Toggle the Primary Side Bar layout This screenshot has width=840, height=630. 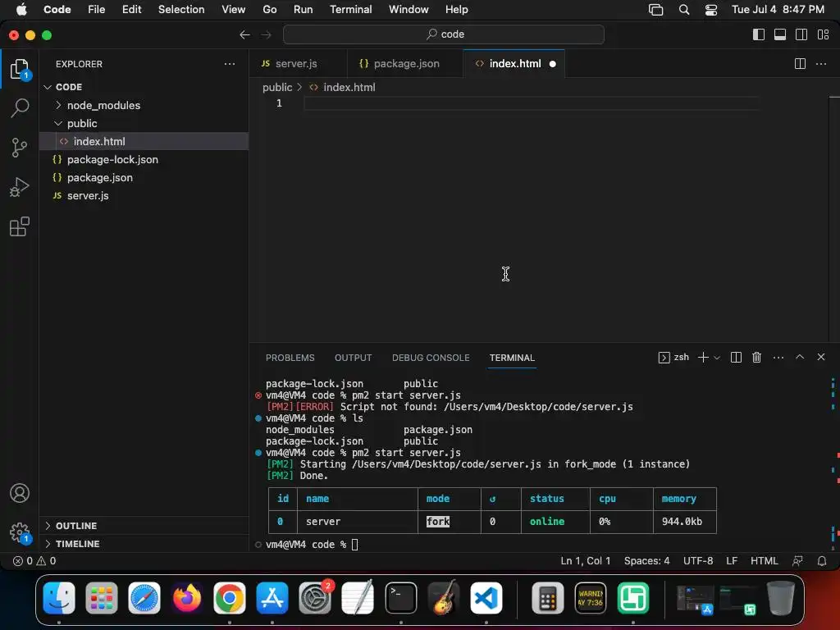click(759, 34)
